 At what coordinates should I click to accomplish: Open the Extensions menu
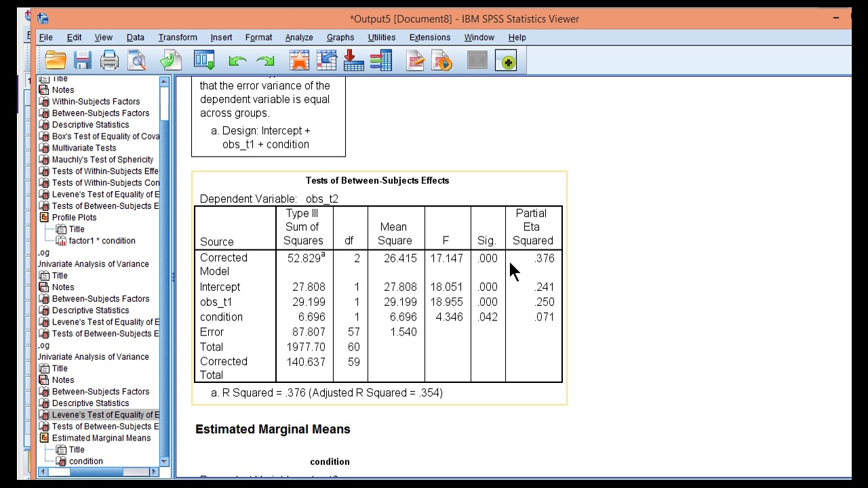[x=430, y=37]
